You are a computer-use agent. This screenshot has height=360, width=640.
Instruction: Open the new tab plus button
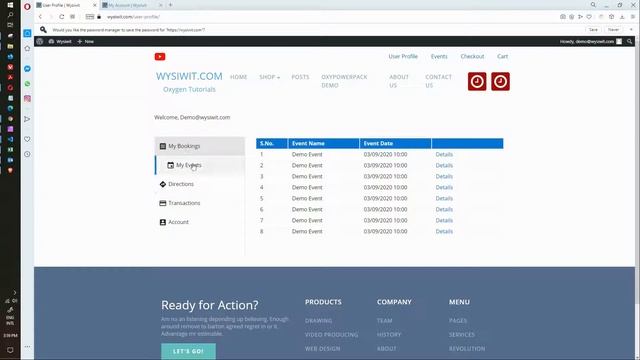[171, 5]
